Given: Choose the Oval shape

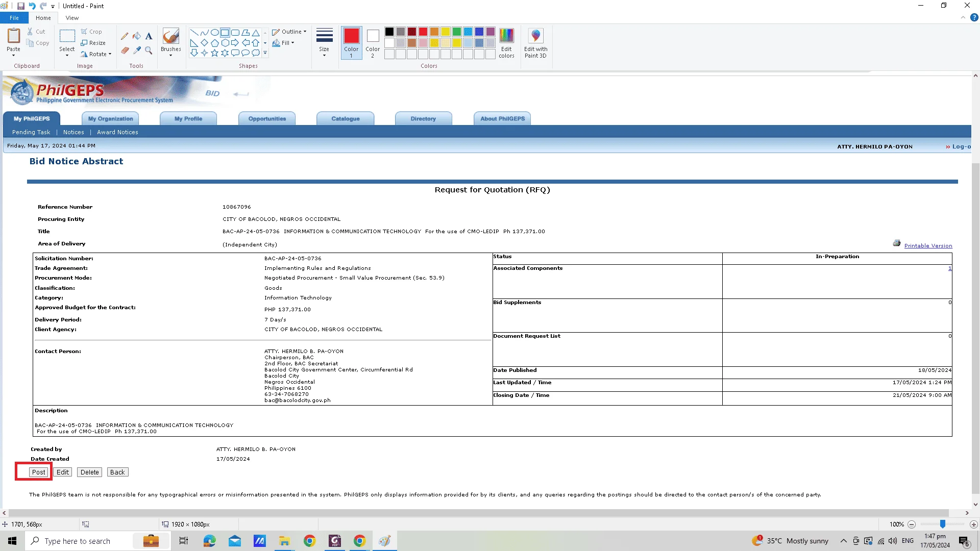Looking at the screenshot, I should [x=214, y=33].
